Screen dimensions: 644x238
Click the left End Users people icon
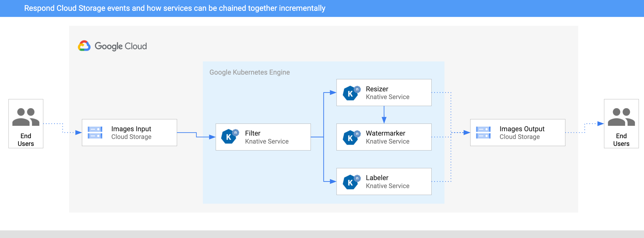click(x=26, y=117)
